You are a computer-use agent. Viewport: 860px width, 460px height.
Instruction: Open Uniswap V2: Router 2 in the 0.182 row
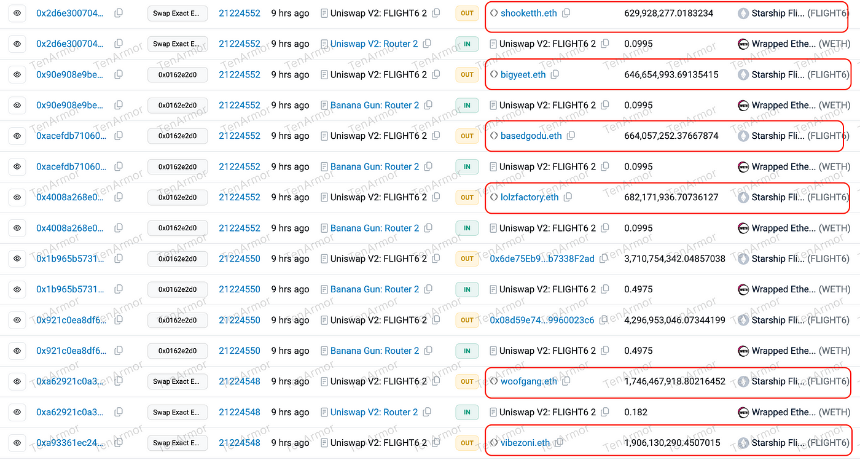pyautogui.click(x=374, y=412)
